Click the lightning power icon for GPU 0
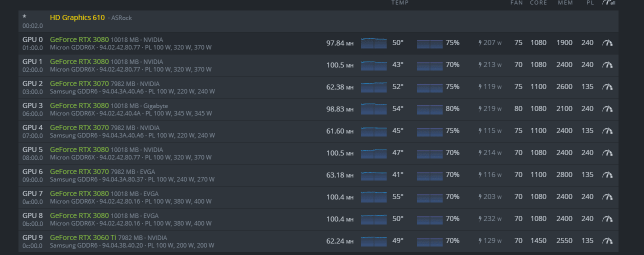 (x=480, y=43)
